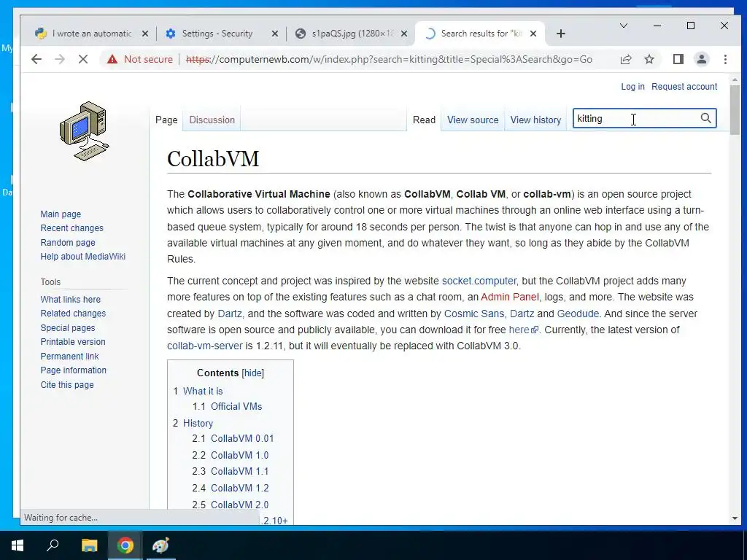Open the Cosmic Sans link
This screenshot has height=560, width=747.
coord(474,314)
